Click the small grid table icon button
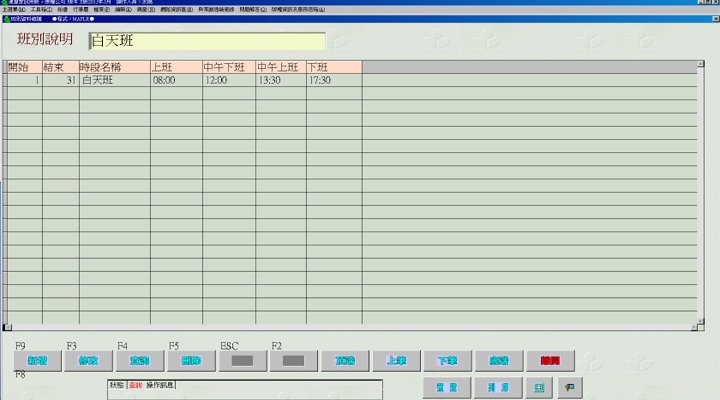This screenshot has height=400, width=720. click(x=539, y=387)
